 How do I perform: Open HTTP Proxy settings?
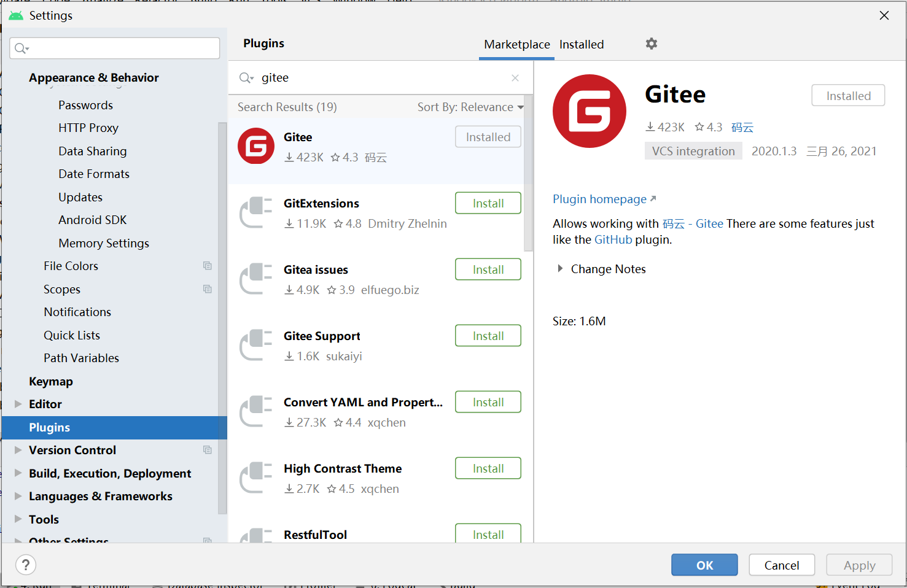[x=88, y=128]
